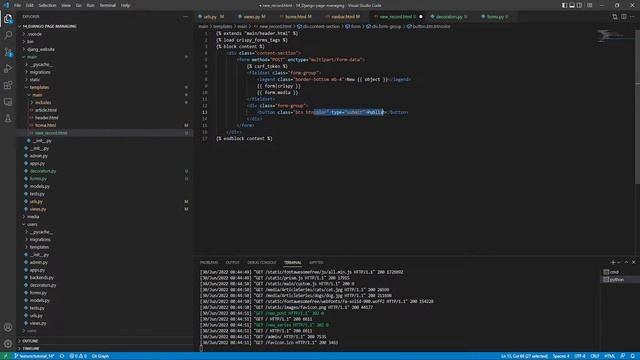Switch to the forms.py editor tab
Image resolution: width=640 pixels, height=360 pixels.
click(x=495, y=17)
